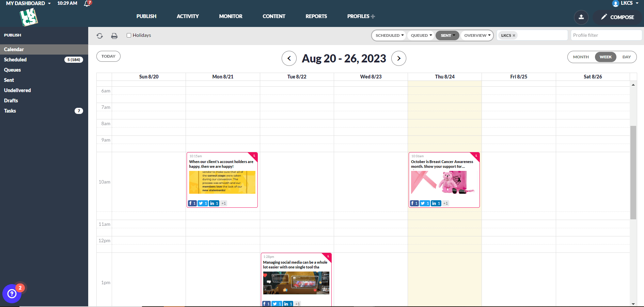The width and height of the screenshot is (644, 307).
Task: Enable the Holidays checkbox
Action: (x=129, y=35)
